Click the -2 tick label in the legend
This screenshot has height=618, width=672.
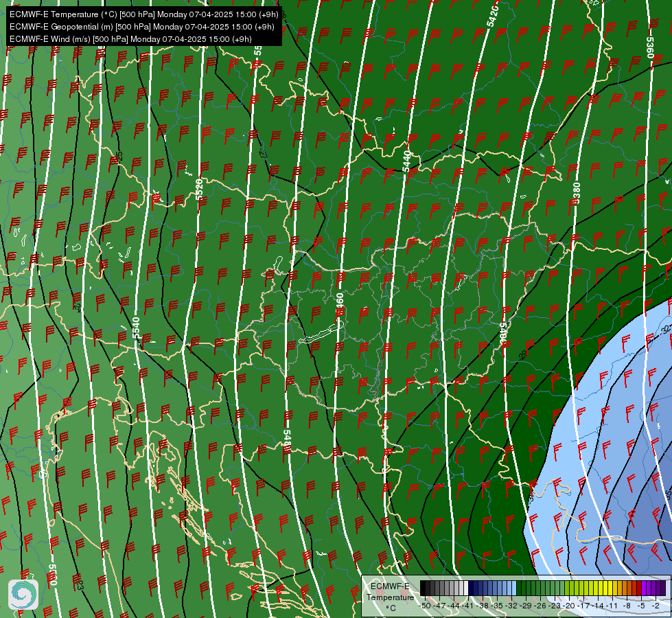(656, 606)
